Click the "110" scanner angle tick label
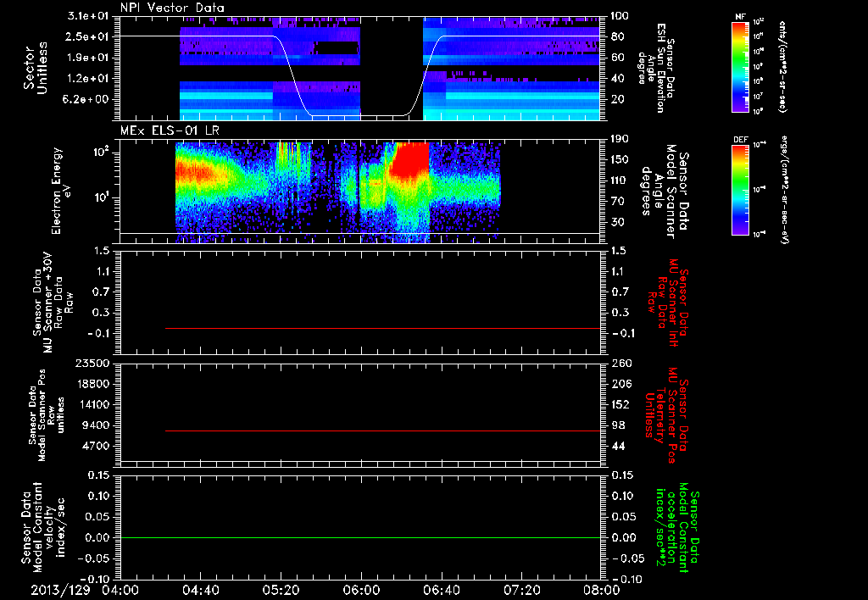Screen dimensions: 868x600 click(620, 181)
